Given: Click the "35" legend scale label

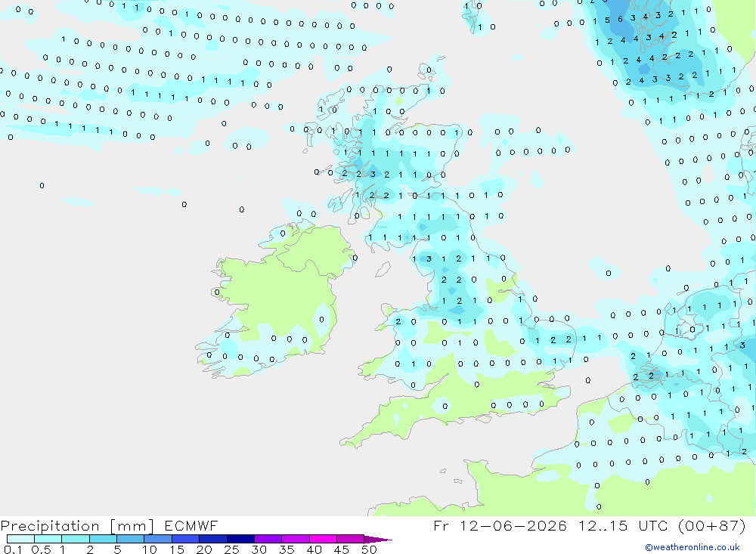Looking at the screenshot, I should click(x=287, y=549).
